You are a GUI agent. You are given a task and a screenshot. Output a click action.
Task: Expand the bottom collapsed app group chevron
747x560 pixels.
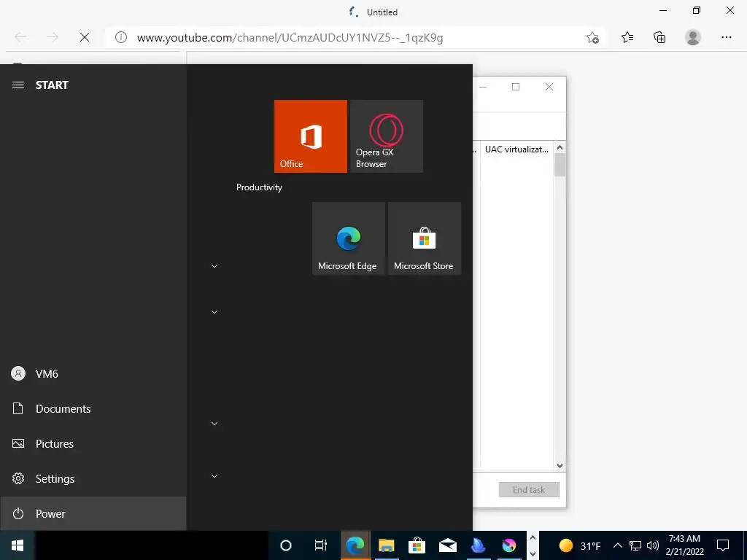coord(214,476)
